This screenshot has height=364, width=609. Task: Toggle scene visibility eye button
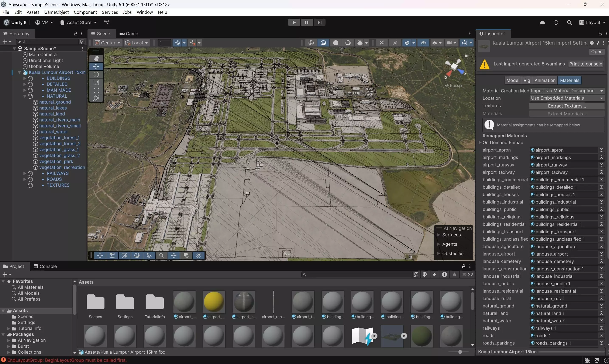(x=423, y=43)
